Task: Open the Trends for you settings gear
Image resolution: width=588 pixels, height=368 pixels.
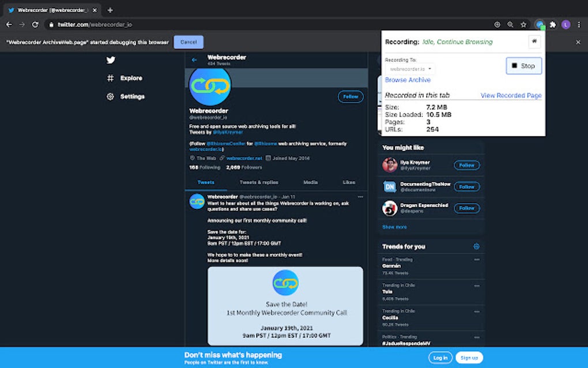Action: 476,246
